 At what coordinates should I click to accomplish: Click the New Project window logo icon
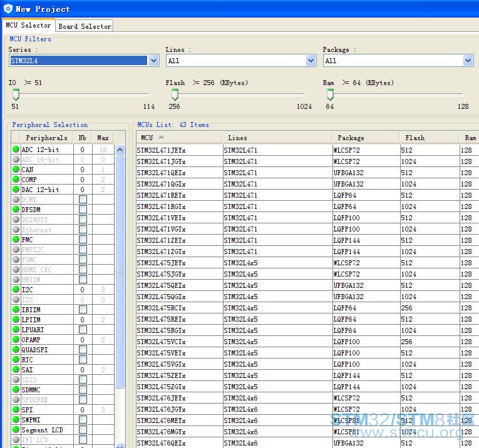coord(8,9)
